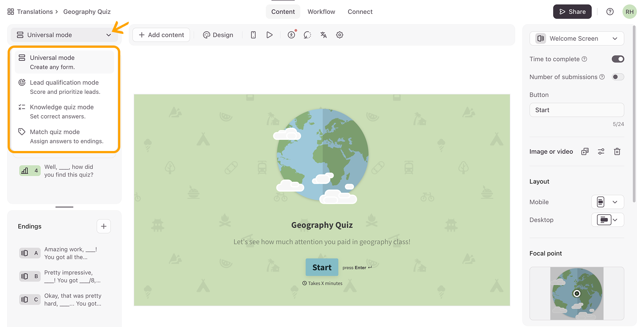Screen dimensions: 644x327
Task: Enable the Number of submissions toggle
Action: pyautogui.click(x=618, y=77)
